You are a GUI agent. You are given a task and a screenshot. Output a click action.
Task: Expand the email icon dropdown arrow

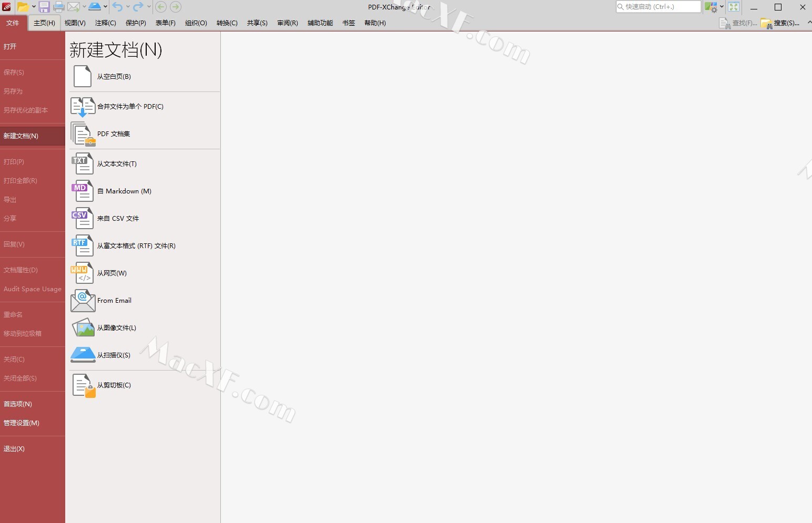[84, 7]
